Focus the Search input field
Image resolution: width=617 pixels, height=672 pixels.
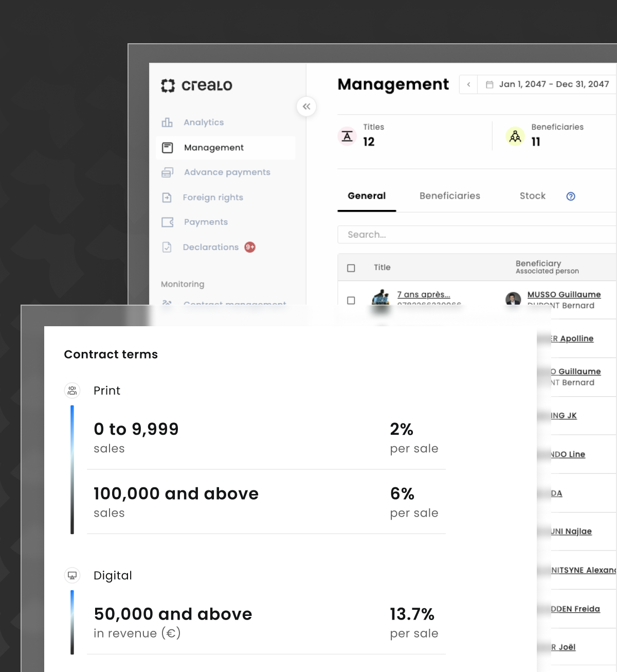477,235
